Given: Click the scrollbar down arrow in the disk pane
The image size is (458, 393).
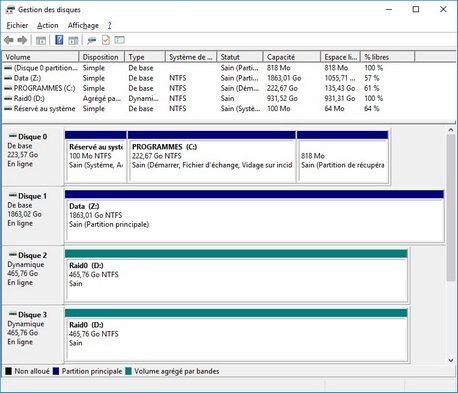Looking at the screenshot, I should (x=451, y=360).
